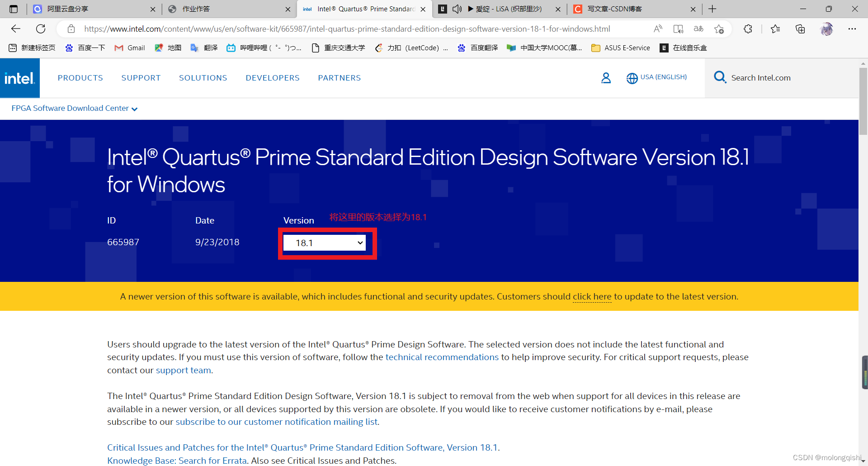Close the 作业作答 tab
868x466 pixels.
click(x=288, y=9)
